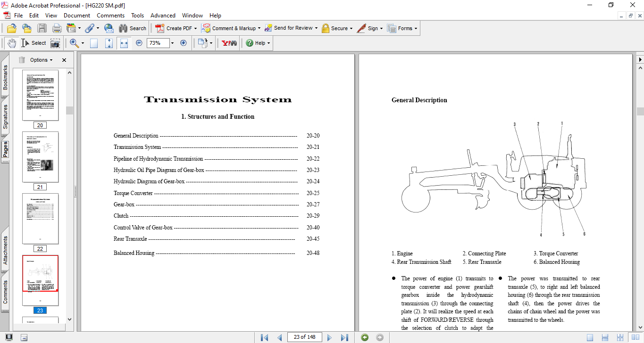Switch to Single Page layout
The width and height of the screenshot is (644, 343).
coord(590,337)
